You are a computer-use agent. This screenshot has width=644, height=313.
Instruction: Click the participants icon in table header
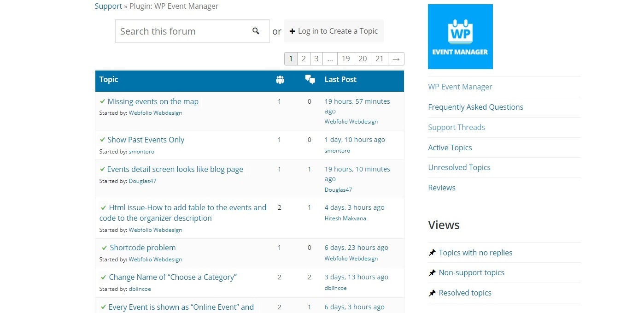(280, 80)
